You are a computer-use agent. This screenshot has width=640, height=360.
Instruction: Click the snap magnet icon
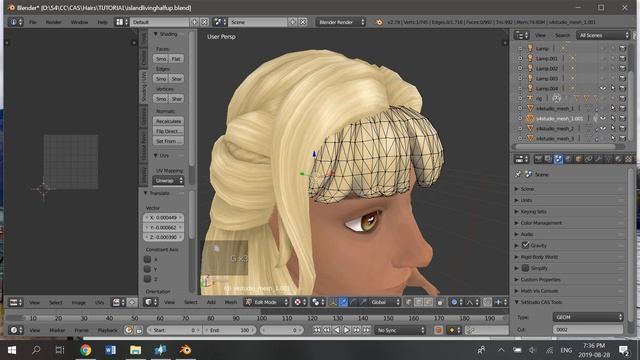tap(487, 302)
